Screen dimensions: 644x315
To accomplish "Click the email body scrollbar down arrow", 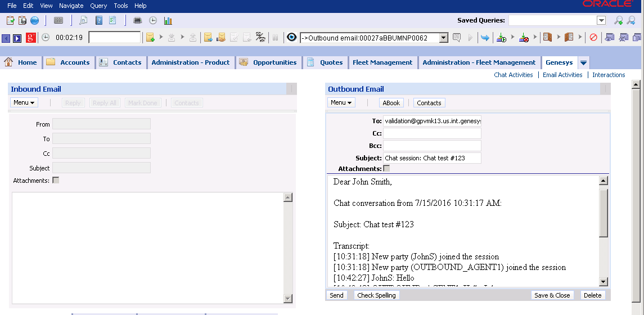I will point(603,281).
